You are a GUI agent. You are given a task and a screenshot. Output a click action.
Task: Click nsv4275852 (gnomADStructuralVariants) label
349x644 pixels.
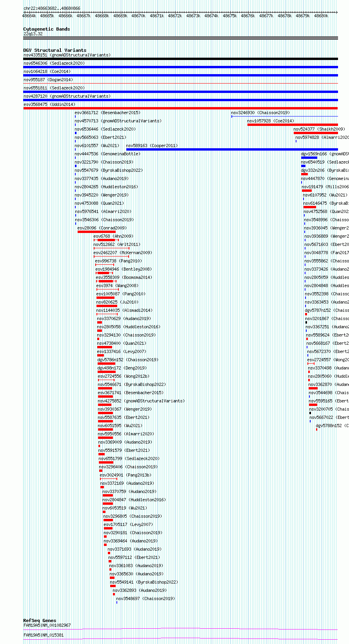[141, 401]
